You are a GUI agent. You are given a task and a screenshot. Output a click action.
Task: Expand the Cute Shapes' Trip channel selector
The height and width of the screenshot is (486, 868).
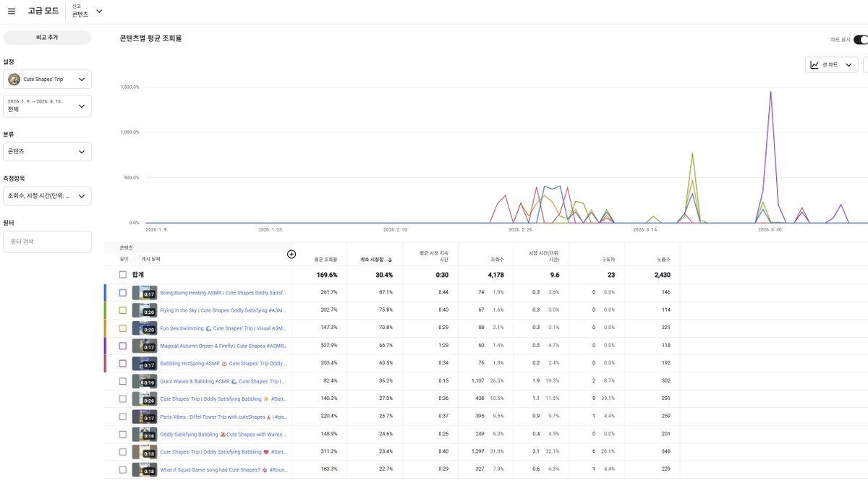(47, 79)
